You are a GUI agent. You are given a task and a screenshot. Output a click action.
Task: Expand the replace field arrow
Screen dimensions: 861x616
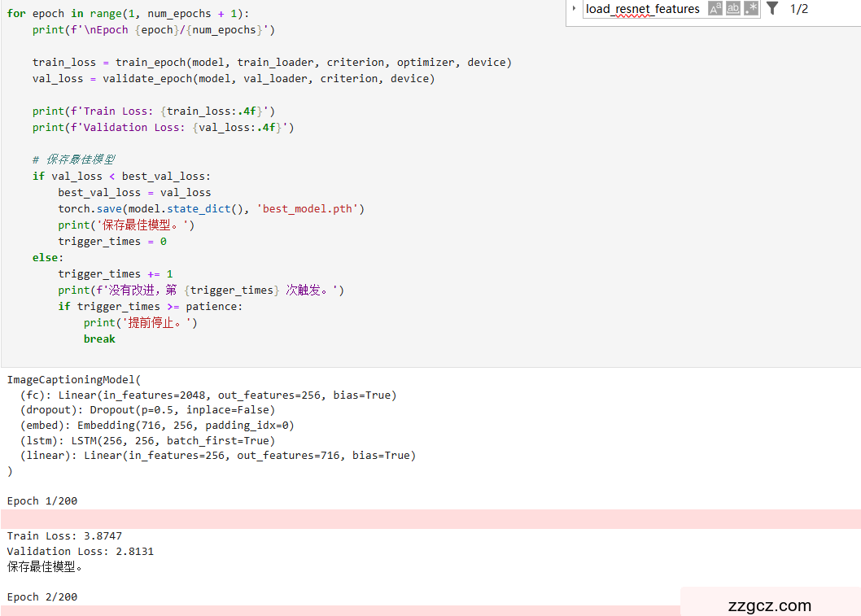574,9
